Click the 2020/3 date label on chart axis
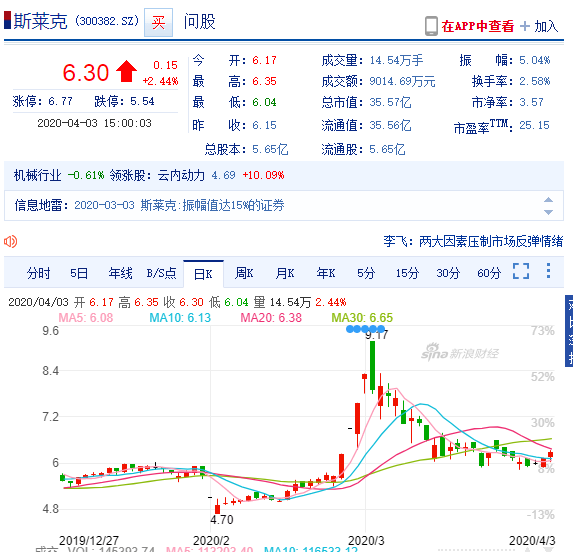This screenshot has width=573, height=552. point(366,541)
